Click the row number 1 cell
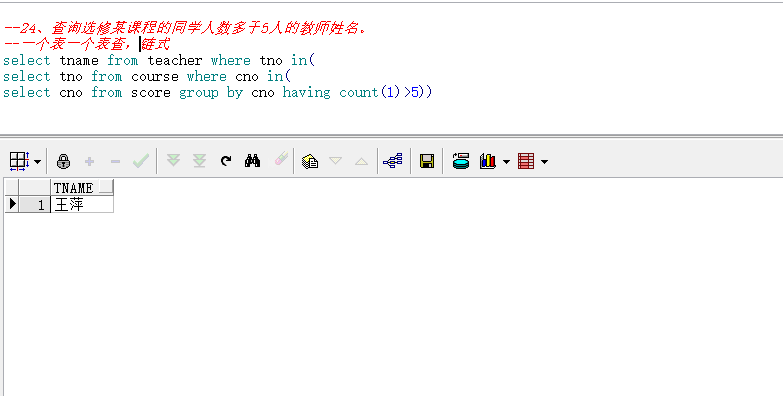Image resolution: width=783 pixels, height=396 pixels. click(x=34, y=204)
